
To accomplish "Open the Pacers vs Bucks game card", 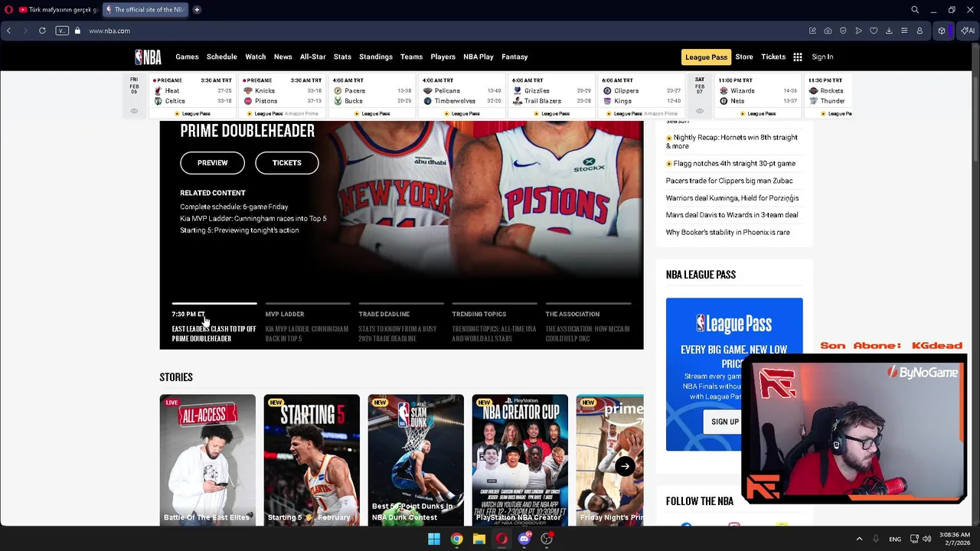I will [x=371, y=96].
